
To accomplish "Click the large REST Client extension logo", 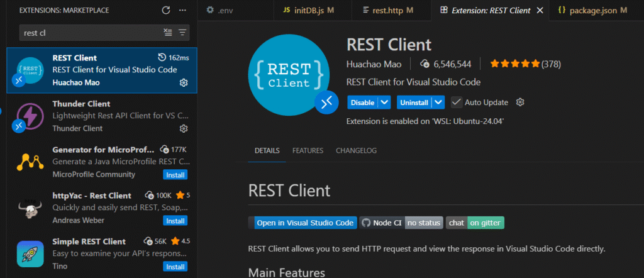I will [289, 74].
